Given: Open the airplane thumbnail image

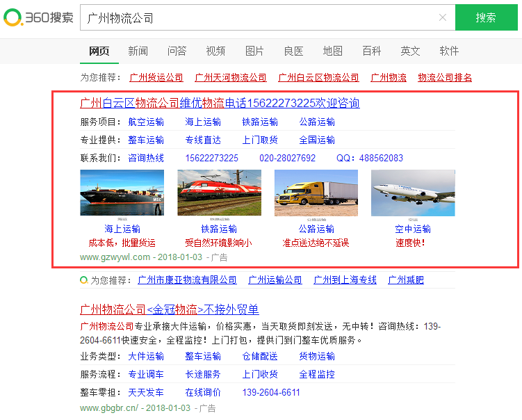Looking at the screenshot, I should pyautogui.click(x=413, y=193).
